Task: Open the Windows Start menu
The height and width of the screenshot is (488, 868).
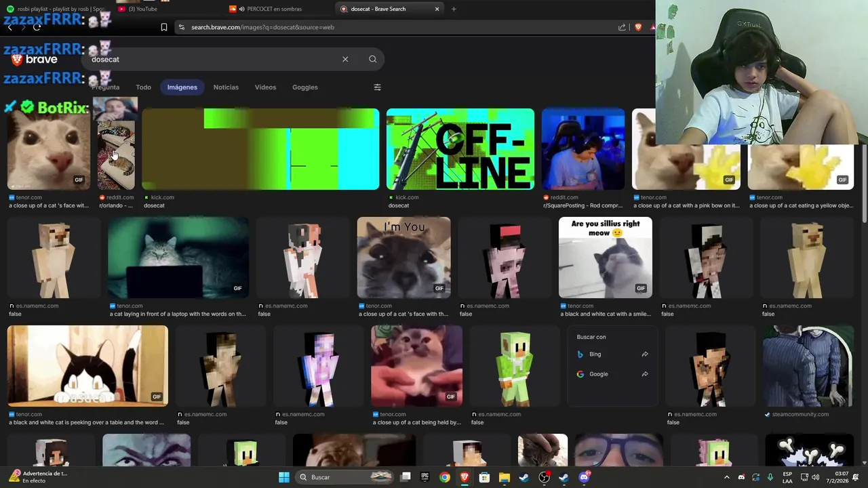Action: 284,477
